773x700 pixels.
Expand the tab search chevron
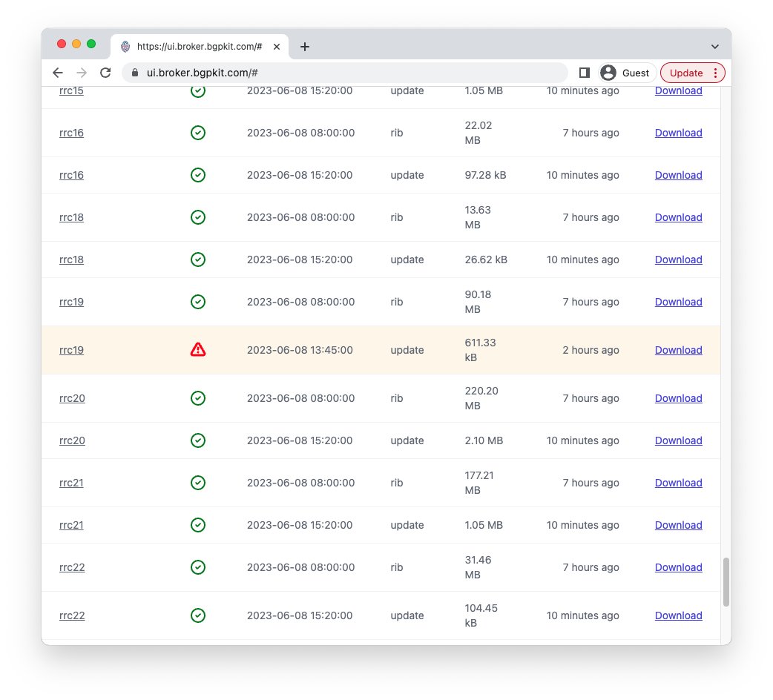tap(715, 47)
